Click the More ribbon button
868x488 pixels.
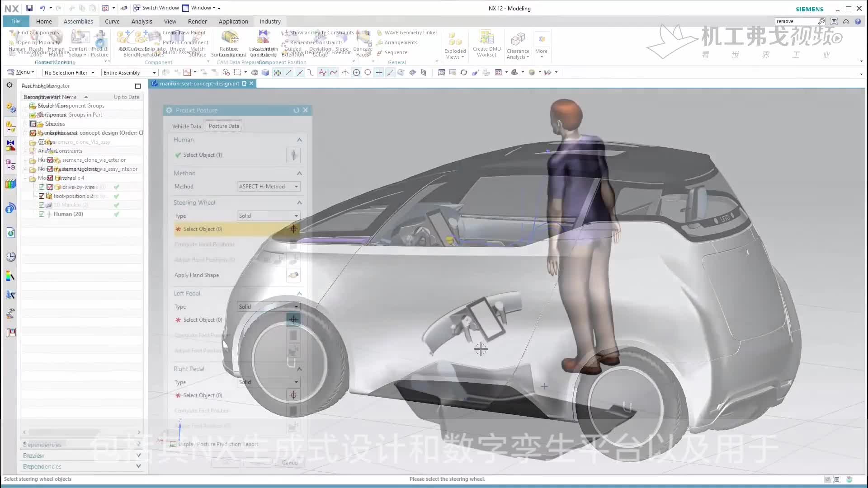click(541, 45)
